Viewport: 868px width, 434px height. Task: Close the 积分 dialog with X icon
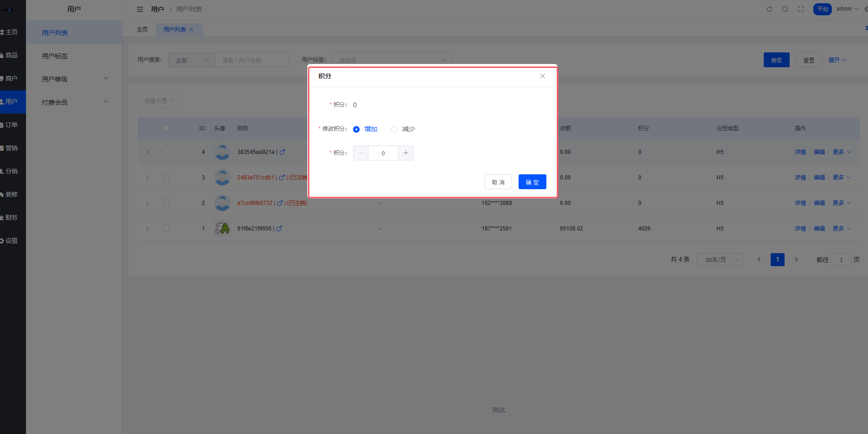(542, 76)
